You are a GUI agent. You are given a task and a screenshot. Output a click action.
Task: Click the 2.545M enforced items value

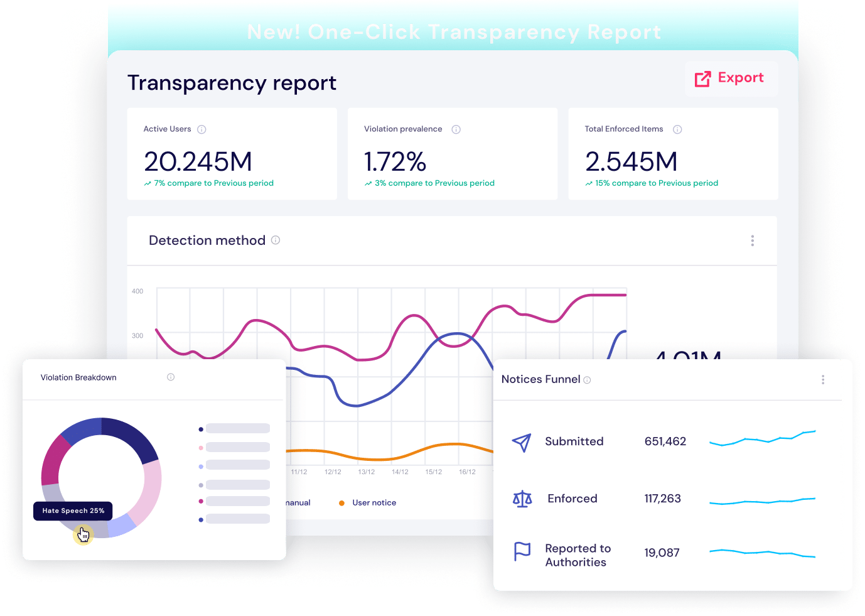coord(631,161)
